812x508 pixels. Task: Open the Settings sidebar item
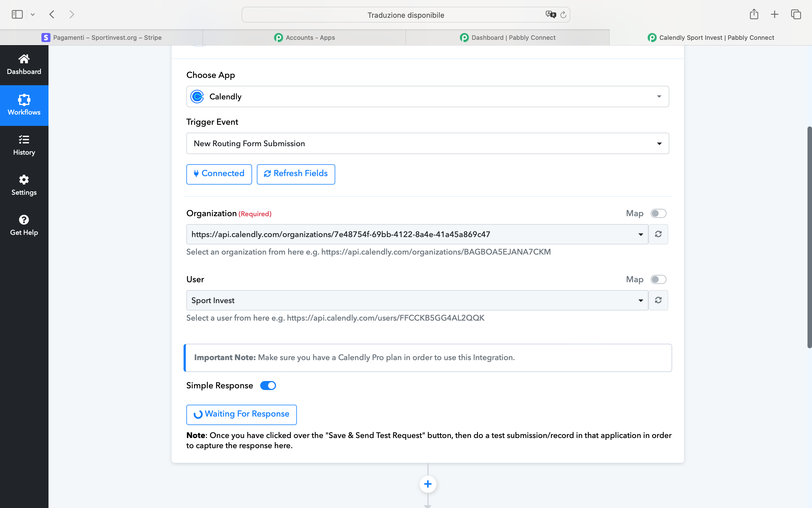[x=24, y=185]
